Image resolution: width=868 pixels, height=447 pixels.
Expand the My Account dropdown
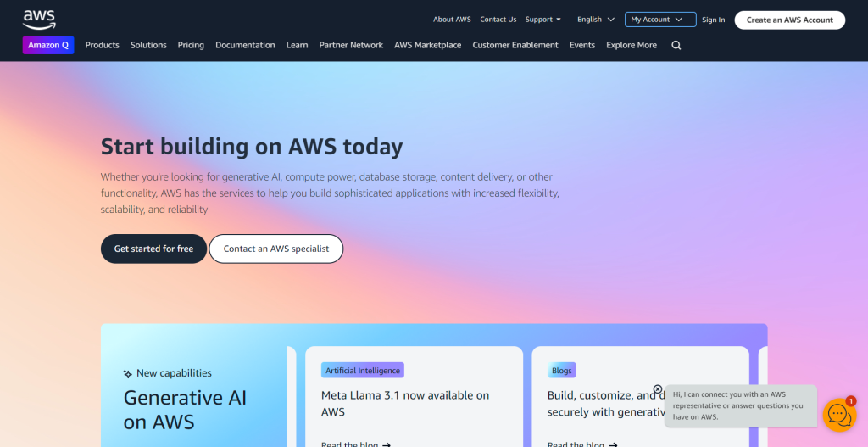(x=660, y=20)
